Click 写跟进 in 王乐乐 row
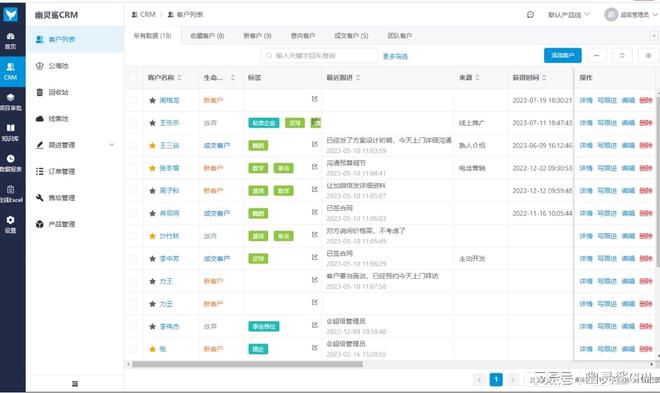The width and height of the screenshot is (660, 393). point(607,123)
